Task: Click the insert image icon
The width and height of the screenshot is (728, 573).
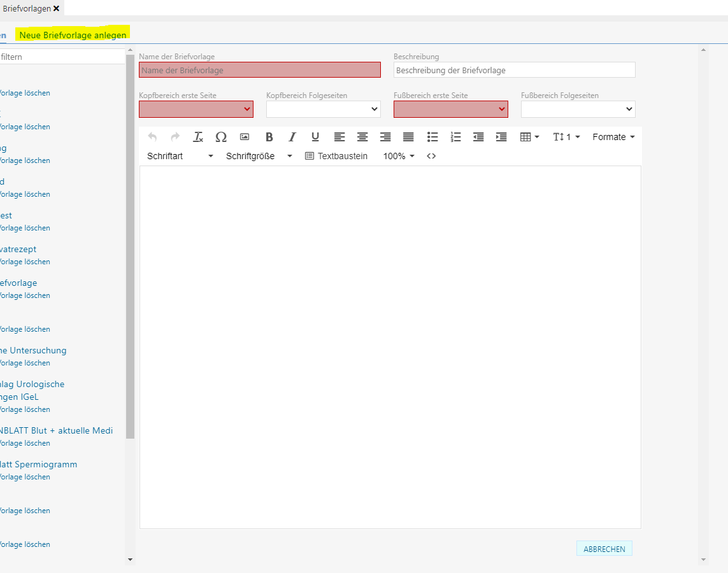Action: [x=245, y=137]
